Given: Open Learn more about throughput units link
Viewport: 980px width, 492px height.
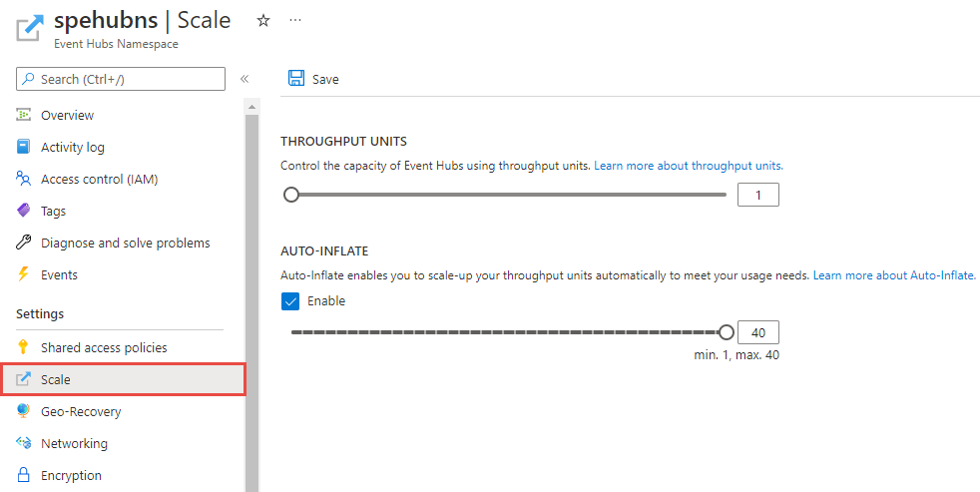Looking at the screenshot, I should click(689, 166).
